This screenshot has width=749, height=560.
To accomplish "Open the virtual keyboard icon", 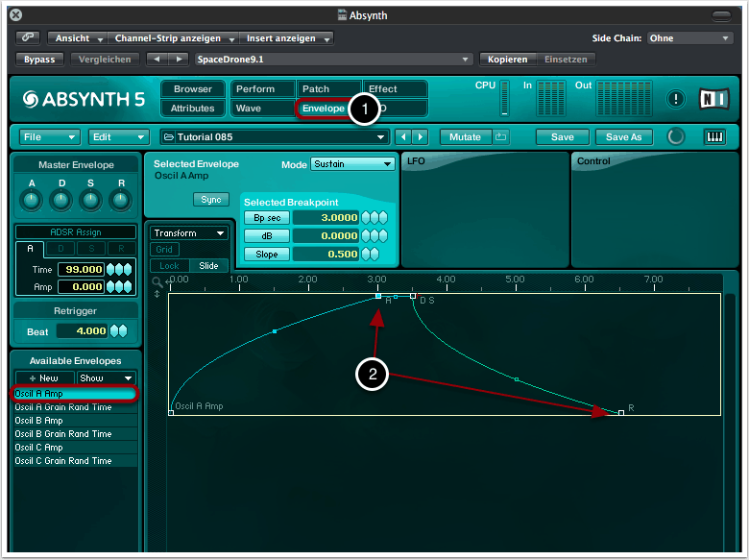I will (x=715, y=136).
